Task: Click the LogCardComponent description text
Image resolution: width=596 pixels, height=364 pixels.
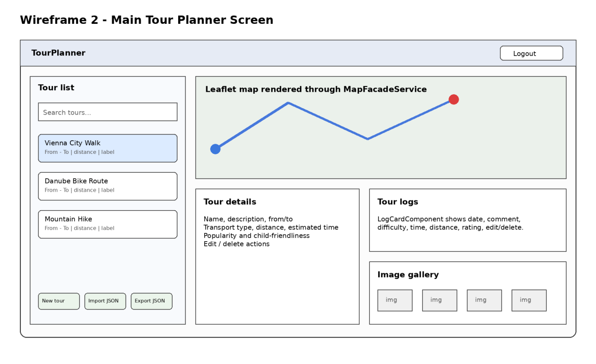Action: pos(450,223)
